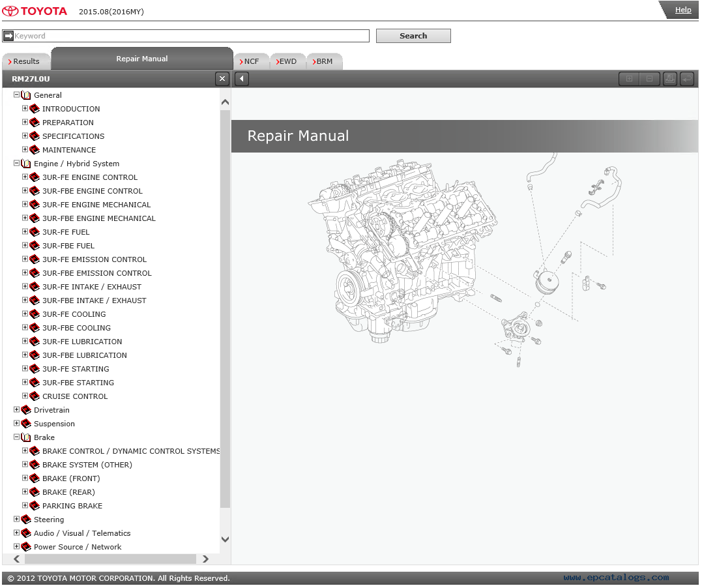Open the EWD tab
The width and height of the screenshot is (702, 588).
coord(287,61)
